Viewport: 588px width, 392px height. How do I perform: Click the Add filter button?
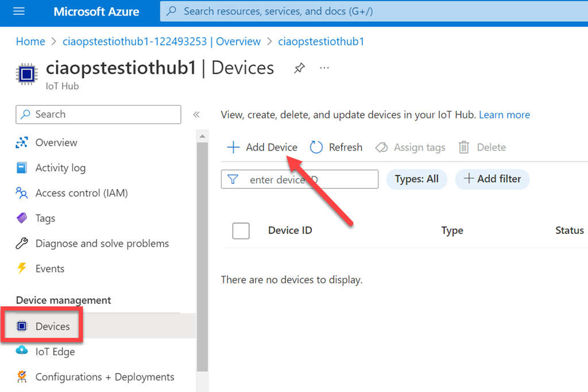[492, 179]
